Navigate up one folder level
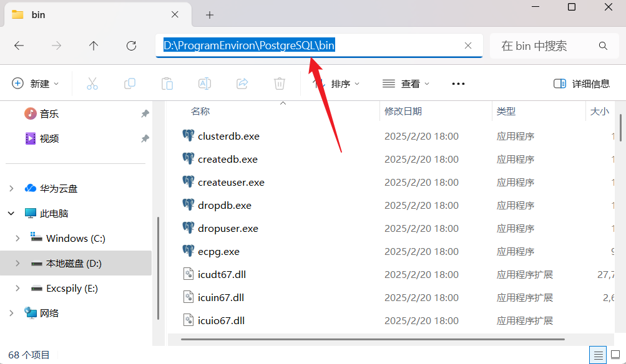This screenshot has width=626, height=364. pos(94,46)
